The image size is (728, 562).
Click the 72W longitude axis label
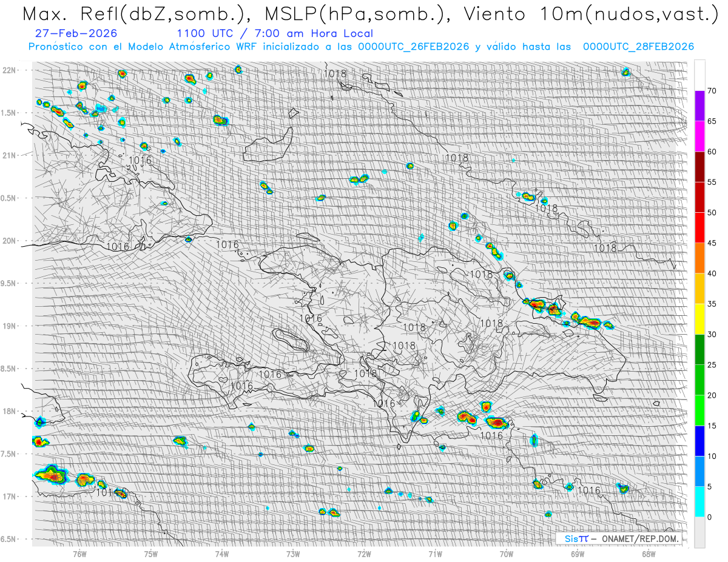(x=364, y=554)
